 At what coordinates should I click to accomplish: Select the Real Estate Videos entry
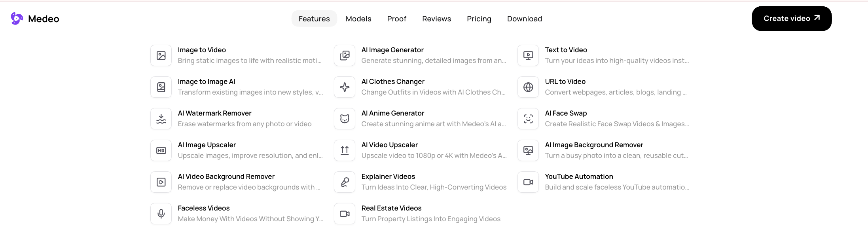click(421, 214)
